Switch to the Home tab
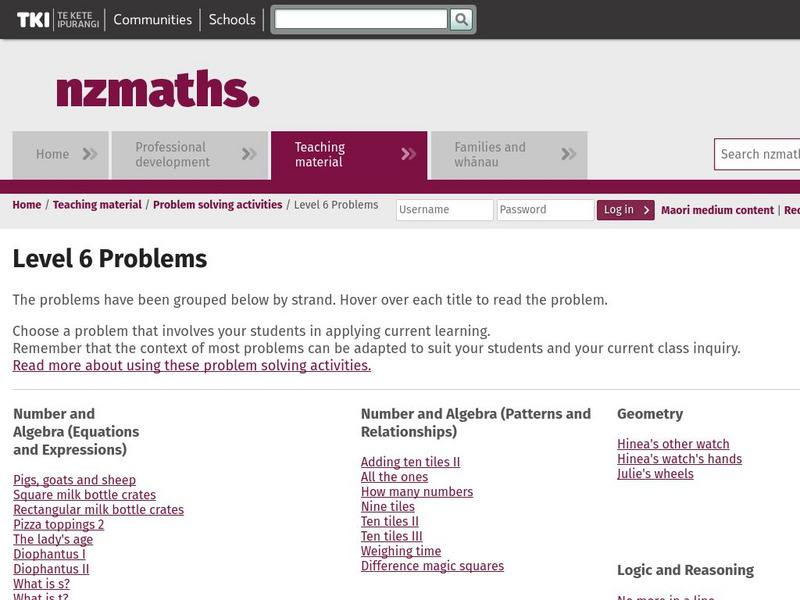 (x=60, y=155)
